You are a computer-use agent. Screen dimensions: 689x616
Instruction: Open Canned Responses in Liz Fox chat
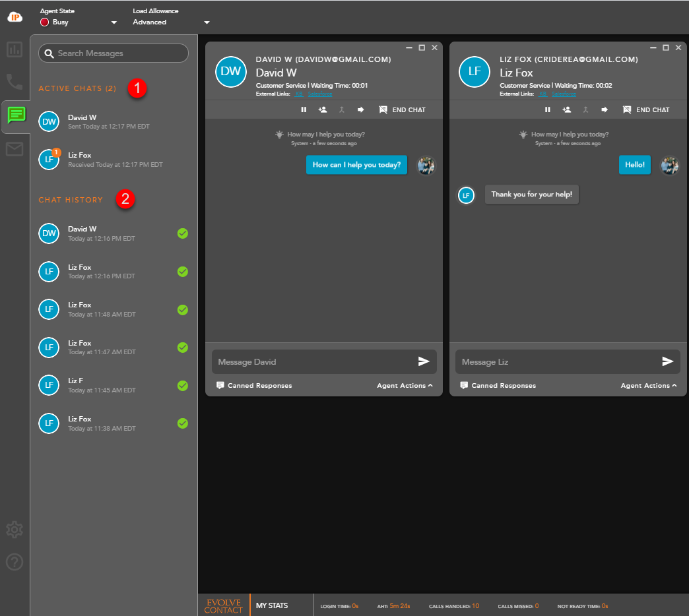pyautogui.click(x=498, y=386)
